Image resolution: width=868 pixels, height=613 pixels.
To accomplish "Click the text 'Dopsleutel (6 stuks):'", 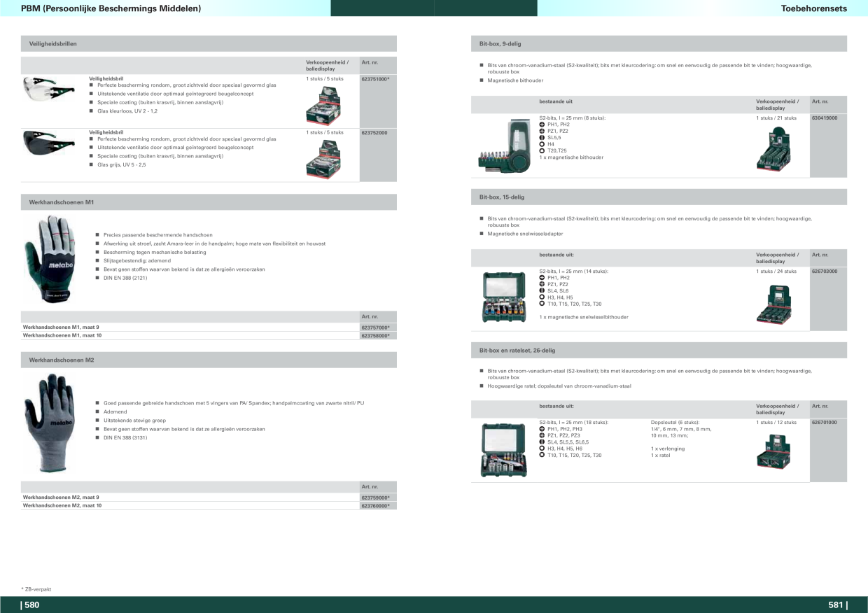I will [x=675, y=423].
